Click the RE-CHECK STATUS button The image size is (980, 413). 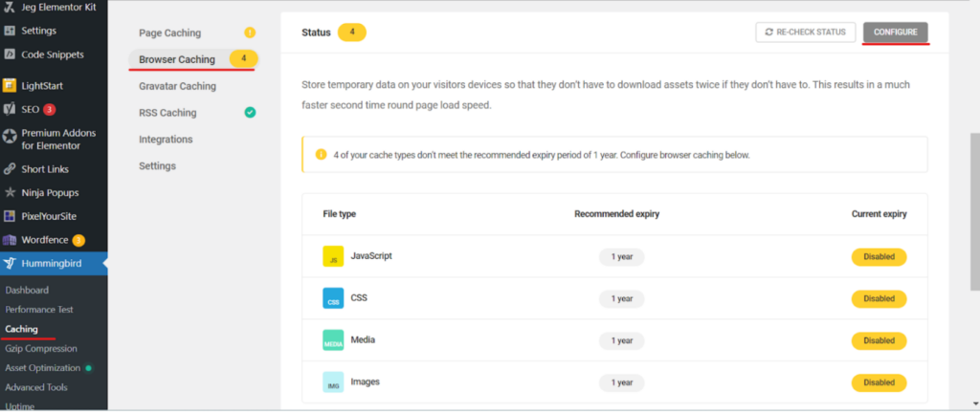[805, 33]
